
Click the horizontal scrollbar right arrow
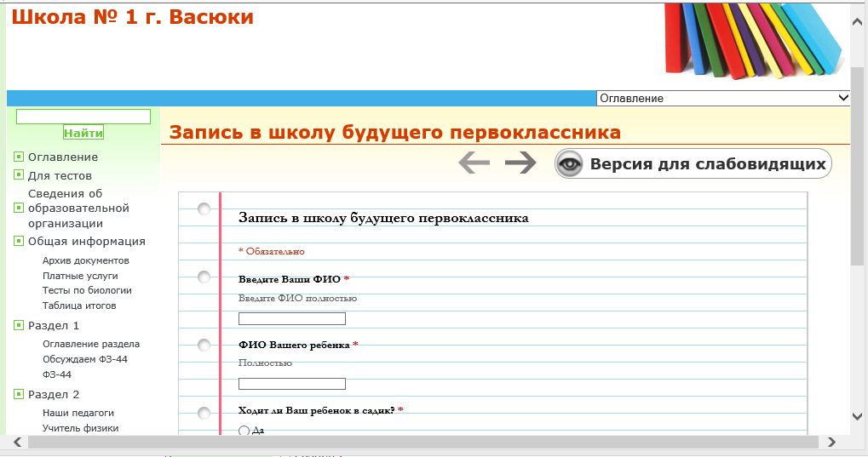830,442
